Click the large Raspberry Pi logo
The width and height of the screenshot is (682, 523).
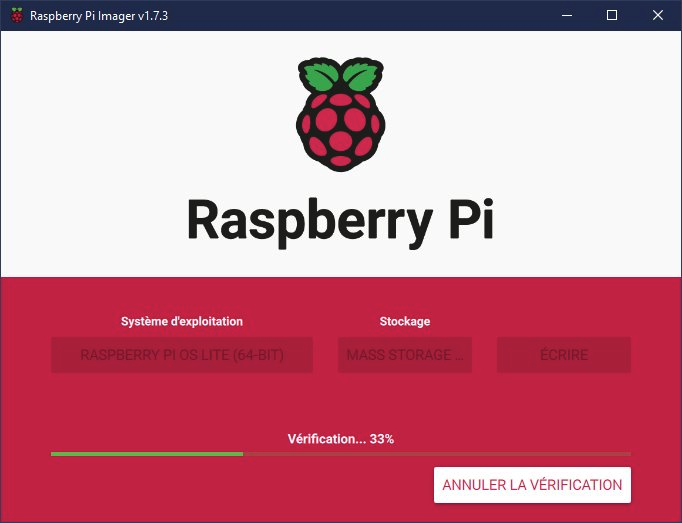point(341,114)
